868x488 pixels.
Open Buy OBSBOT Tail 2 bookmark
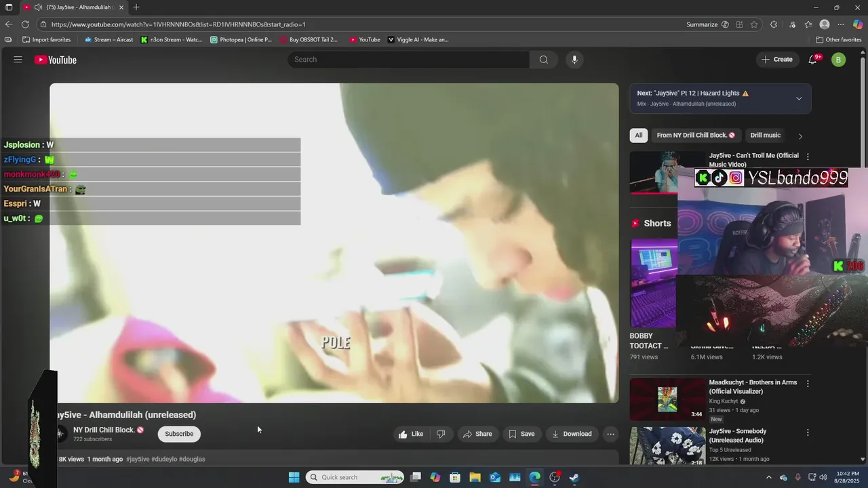pyautogui.click(x=309, y=40)
